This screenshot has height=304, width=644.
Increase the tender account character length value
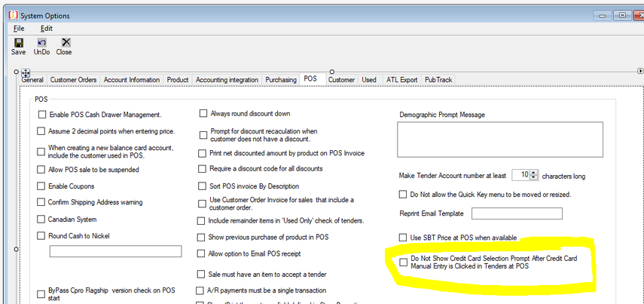[533, 172]
